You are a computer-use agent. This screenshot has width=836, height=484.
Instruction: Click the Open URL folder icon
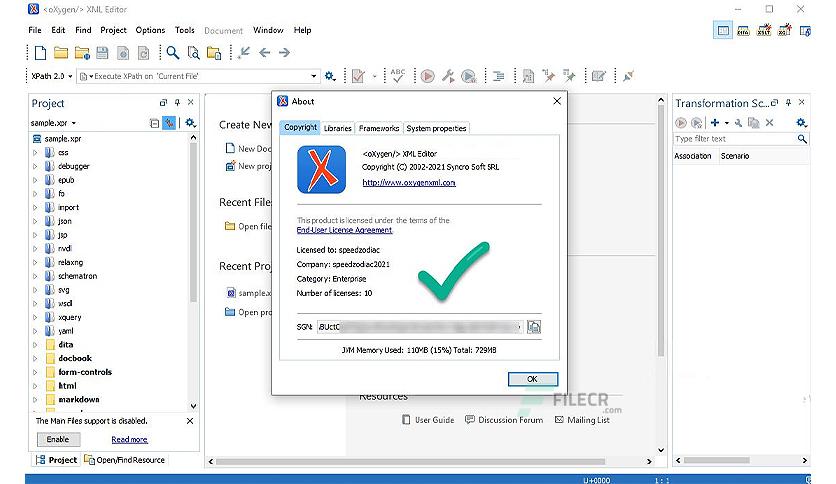coord(82,53)
